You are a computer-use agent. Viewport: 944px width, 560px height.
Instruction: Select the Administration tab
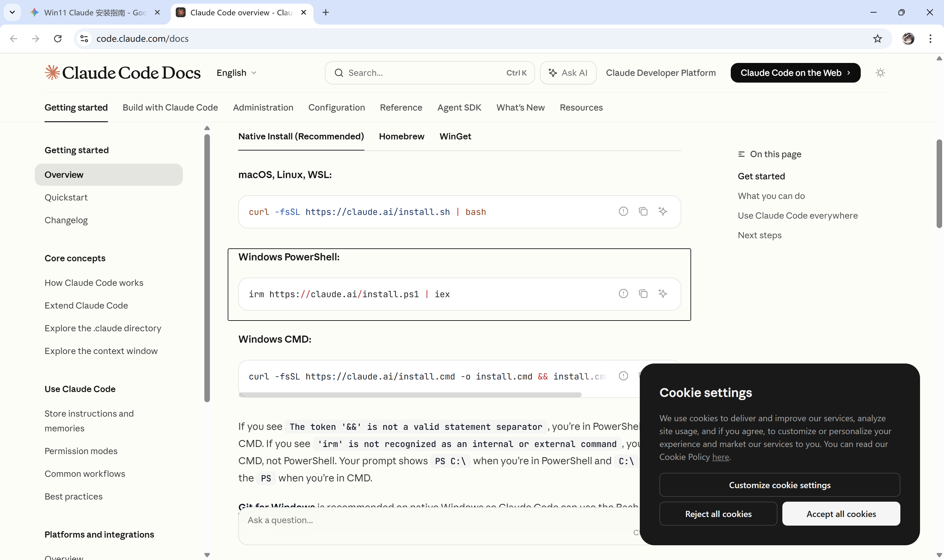click(x=263, y=107)
